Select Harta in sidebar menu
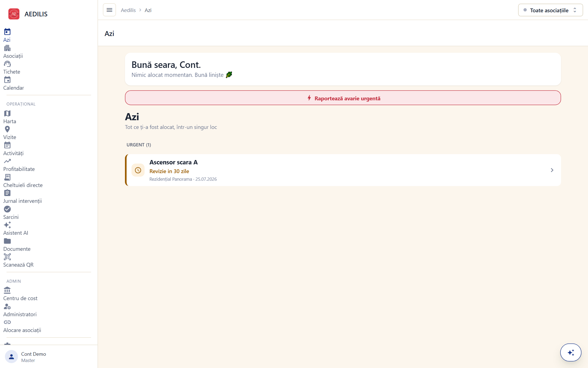 coord(10,121)
